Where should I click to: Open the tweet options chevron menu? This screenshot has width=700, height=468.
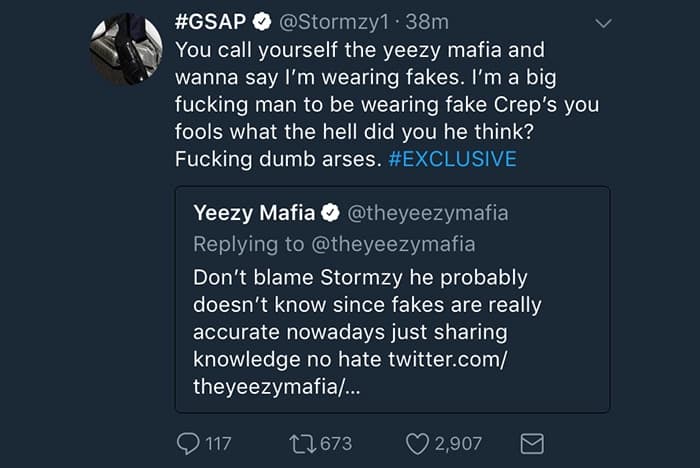tap(604, 21)
